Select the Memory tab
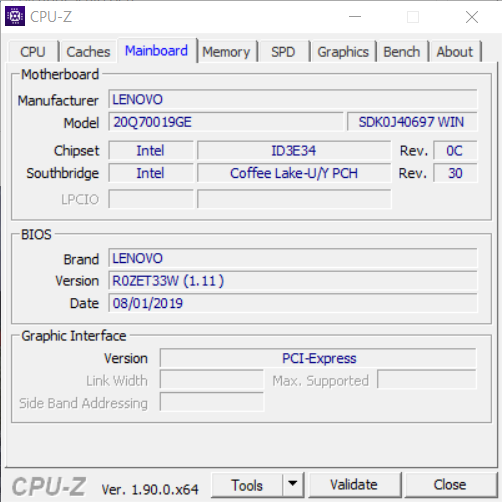The image size is (502, 502). (x=226, y=52)
